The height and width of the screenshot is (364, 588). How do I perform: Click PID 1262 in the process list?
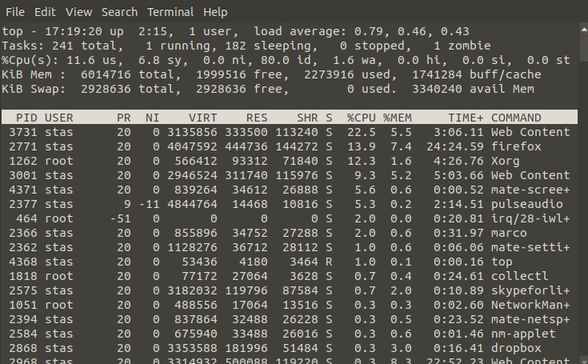tap(23, 161)
